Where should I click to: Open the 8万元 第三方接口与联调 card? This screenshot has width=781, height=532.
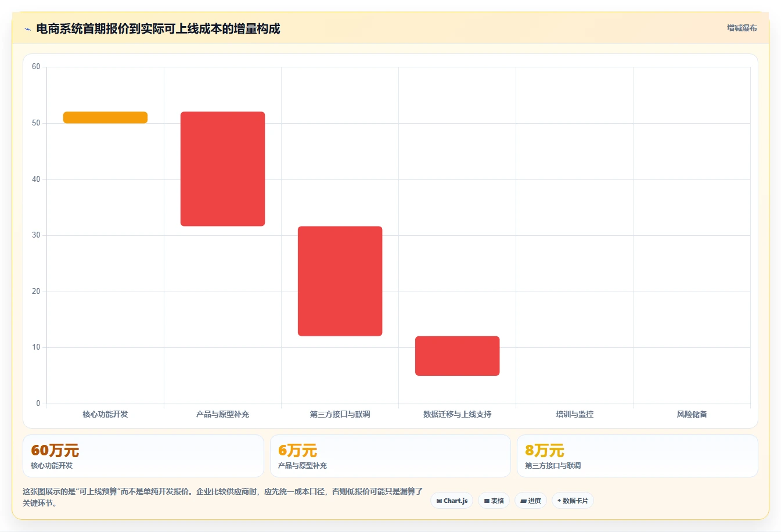coord(638,456)
